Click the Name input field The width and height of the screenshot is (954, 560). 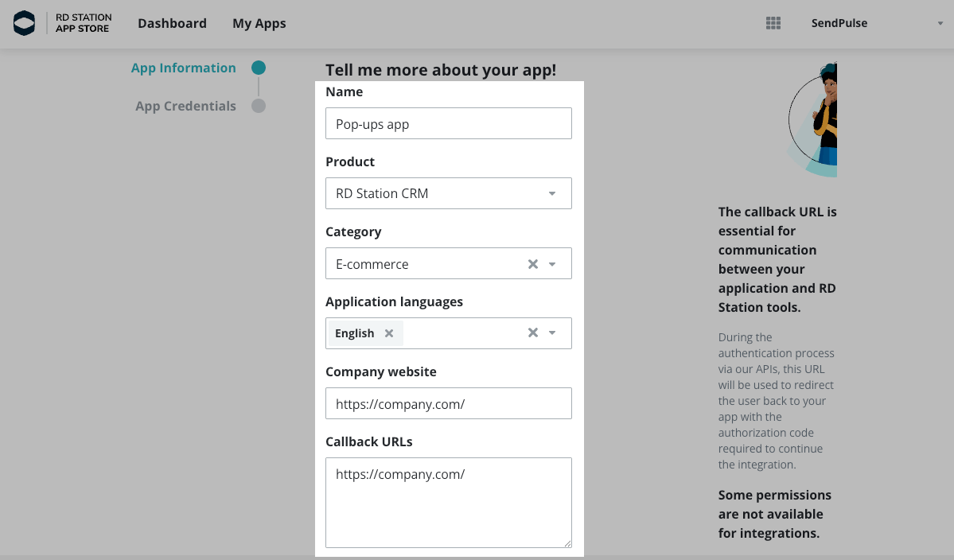click(x=448, y=124)
